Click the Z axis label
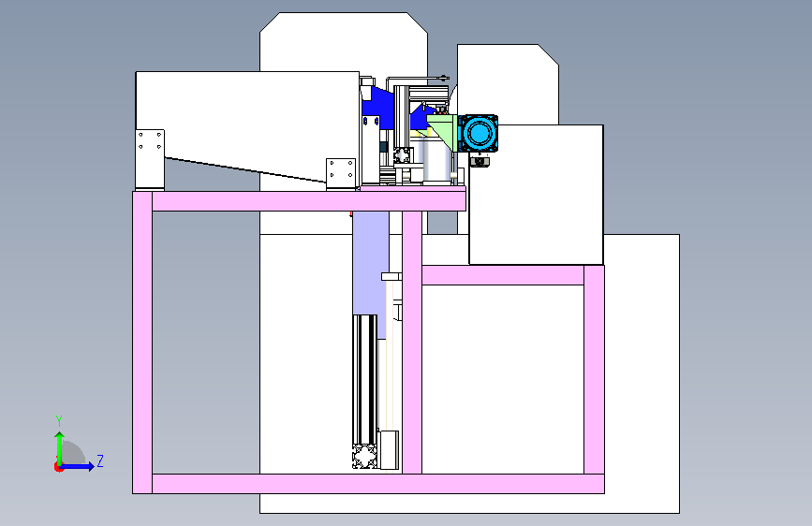The image size is (812, 526). (100, 460)
